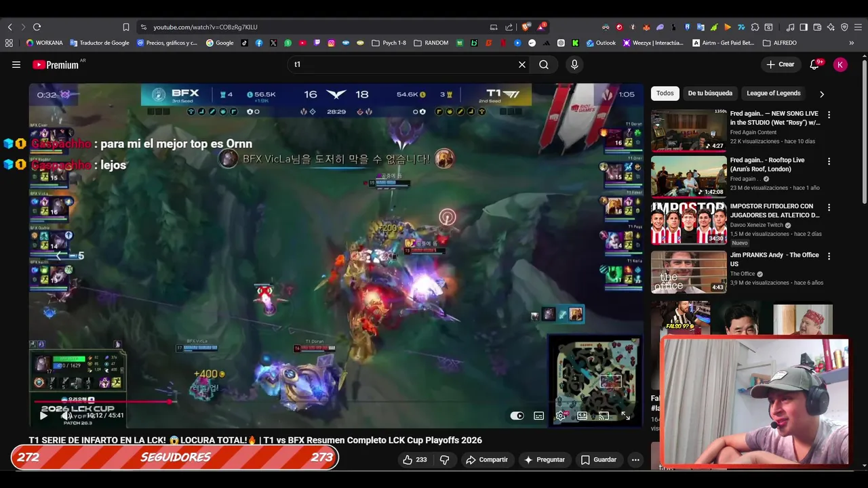Viewport: 868px width, 488px height.
Task: Cast video to a device
Action: [604, 415]
